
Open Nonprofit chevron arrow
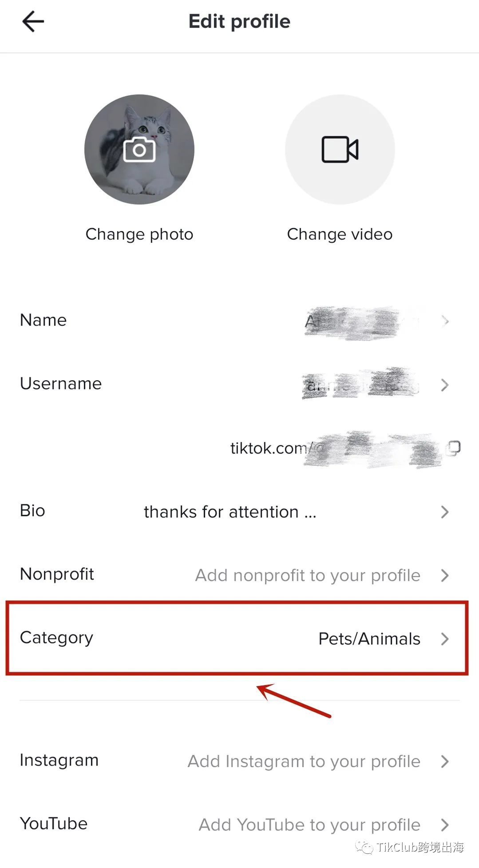tap(445, 575)
